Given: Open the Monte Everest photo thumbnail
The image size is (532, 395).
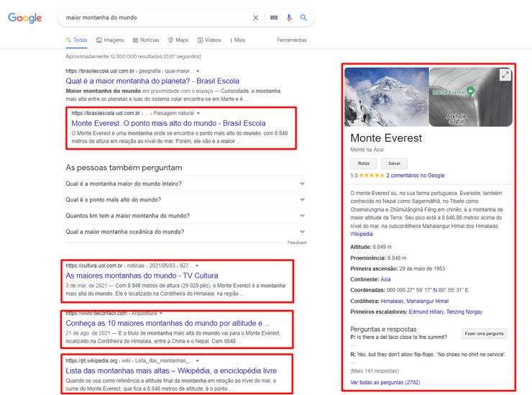Looking at the screenshot, I should point(387,97).
